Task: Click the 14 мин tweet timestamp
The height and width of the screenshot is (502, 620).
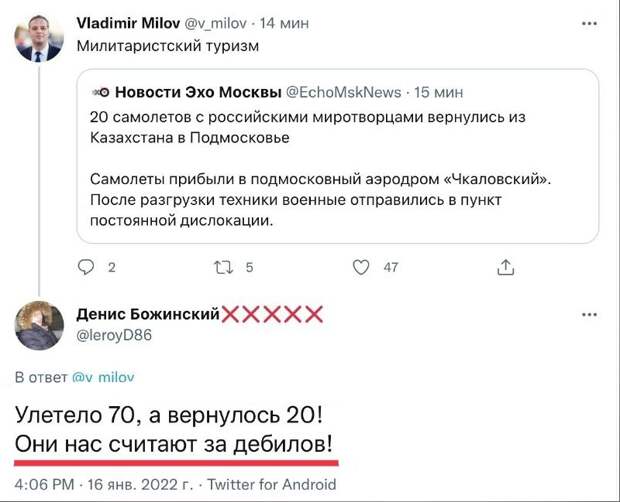Action: coord(284,24)
